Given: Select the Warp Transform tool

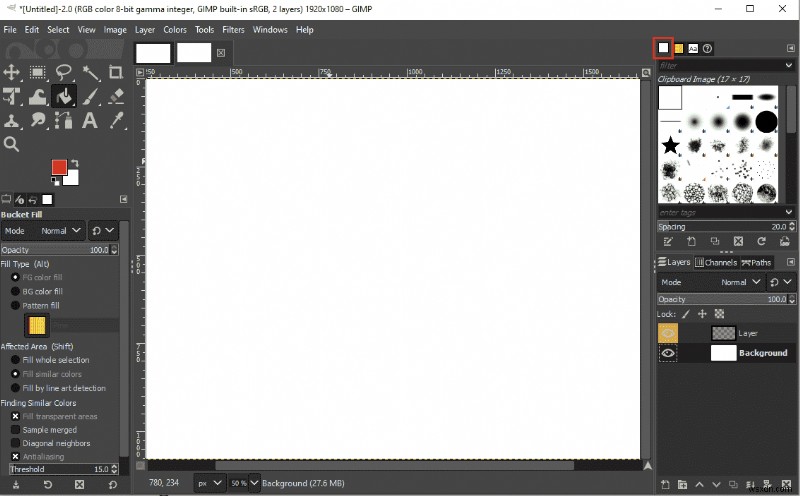Looking at the screenshot, I should (38, 96).
